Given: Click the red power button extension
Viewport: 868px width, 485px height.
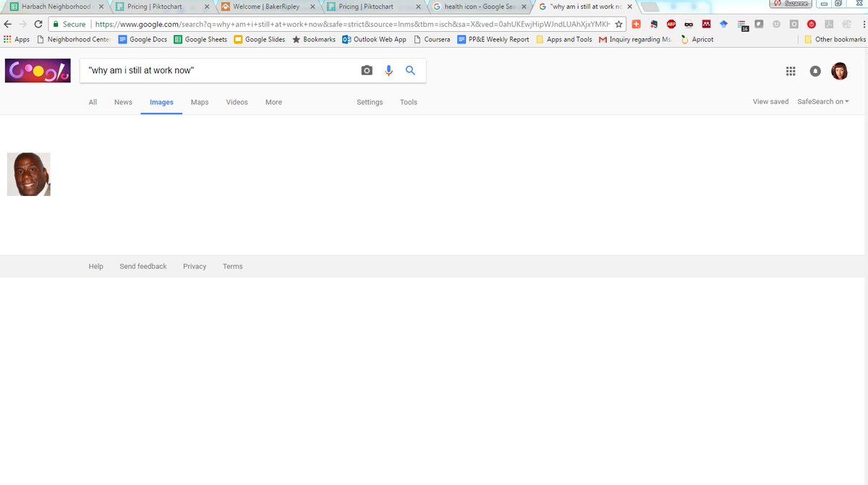Looking at the screenshot, I should [811, 24].
